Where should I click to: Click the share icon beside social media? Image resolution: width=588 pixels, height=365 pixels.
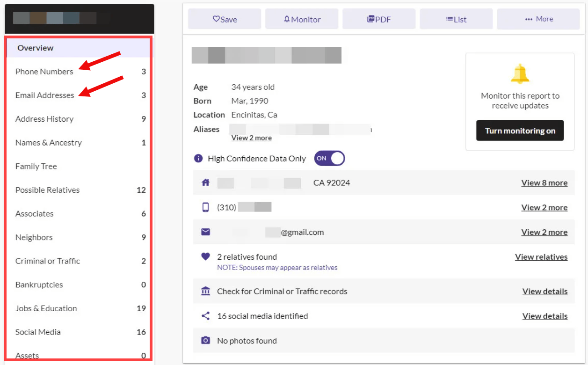pos(205,316)
